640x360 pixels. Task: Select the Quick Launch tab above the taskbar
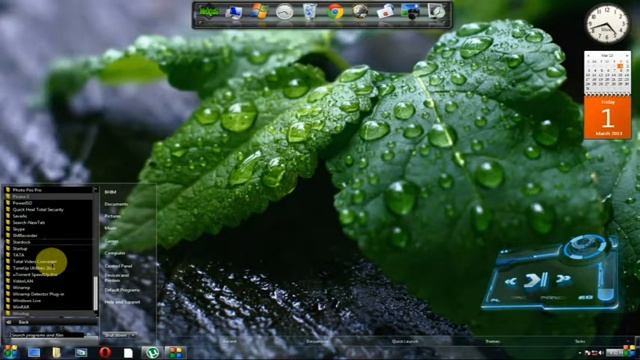pos(404,342)
